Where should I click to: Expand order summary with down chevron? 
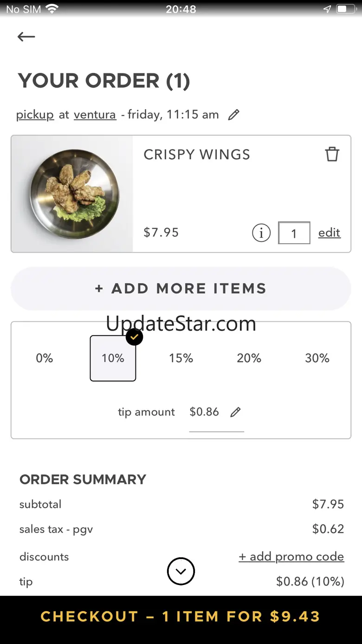[181, 571]
